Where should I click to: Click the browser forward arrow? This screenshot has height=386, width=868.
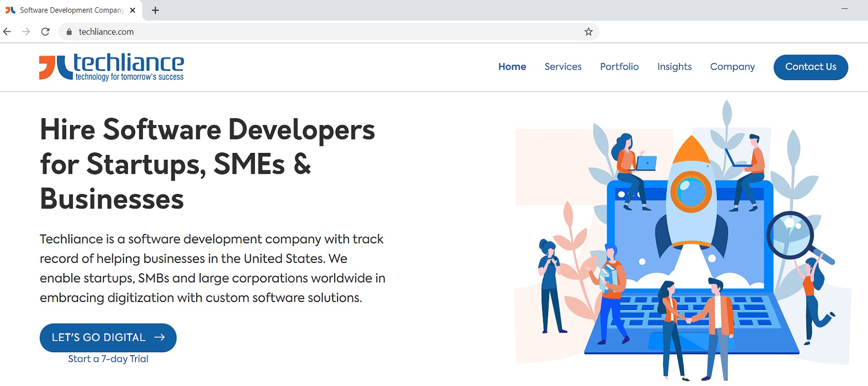[26, 32]
